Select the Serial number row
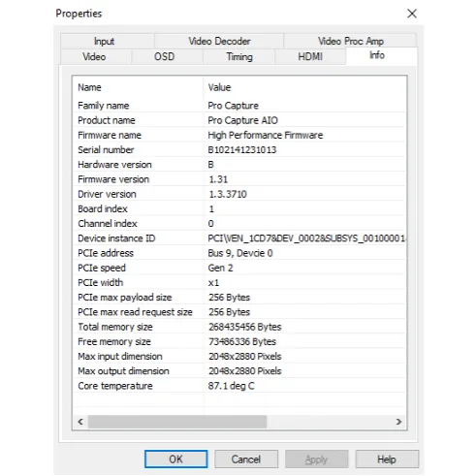 click(x=239, y=149)
